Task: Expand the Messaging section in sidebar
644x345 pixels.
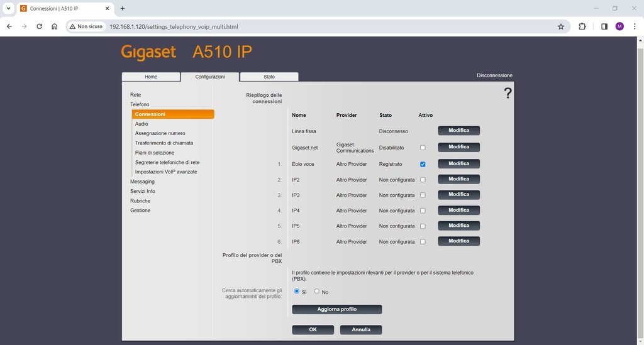Action: pyautogui.click(x=142, y=182)
